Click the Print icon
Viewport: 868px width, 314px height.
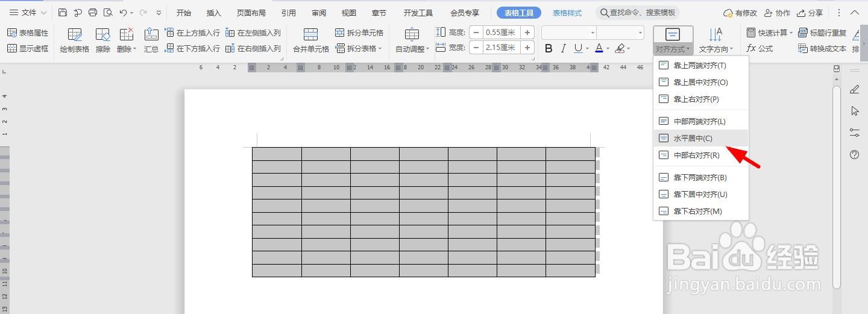(x=92, y=13)
